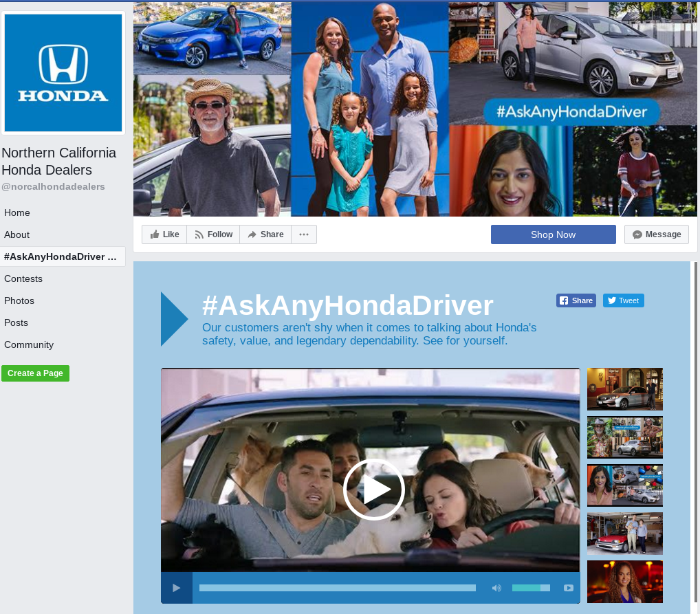Select thumbnail of curly-haired woman in red background

[624, 582]
